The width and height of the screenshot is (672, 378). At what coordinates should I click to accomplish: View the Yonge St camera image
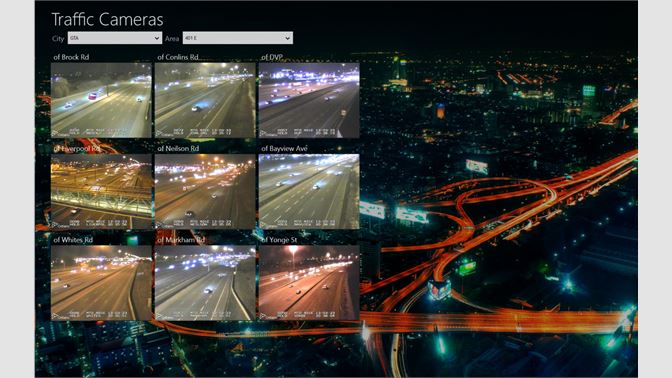point(309,283)
